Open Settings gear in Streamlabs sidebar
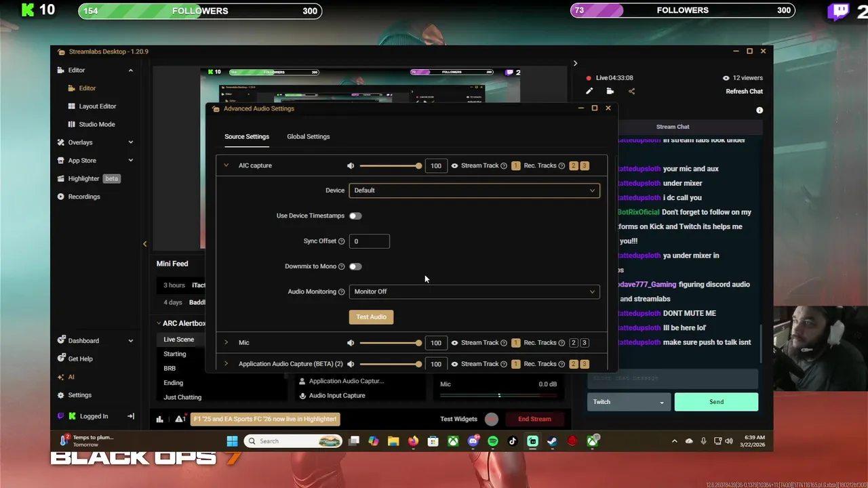 75,395
